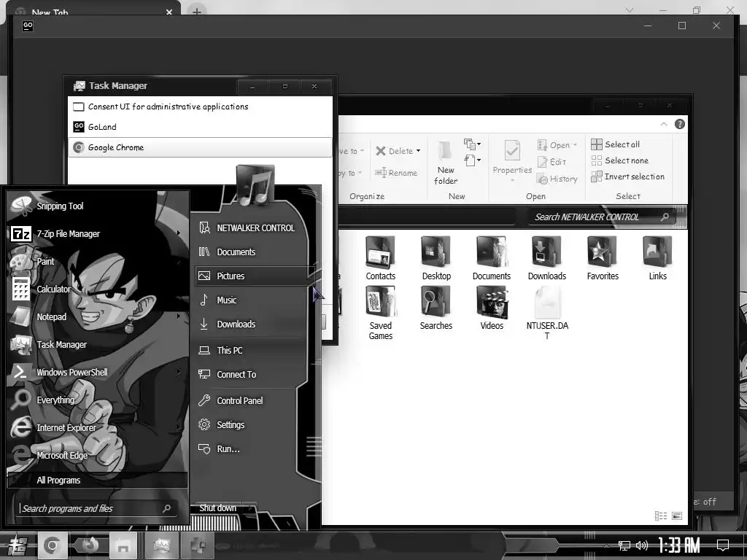Open Firefox from the taskbar

(89, 545)
